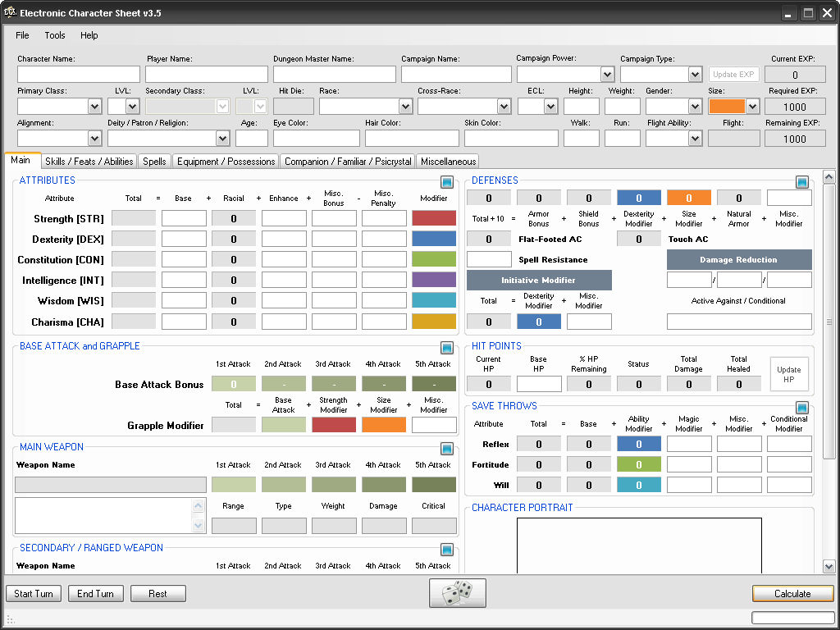This screenshot has width=840, height=630.
Task: Open the ECL dropdown
Action: point(550,107)
